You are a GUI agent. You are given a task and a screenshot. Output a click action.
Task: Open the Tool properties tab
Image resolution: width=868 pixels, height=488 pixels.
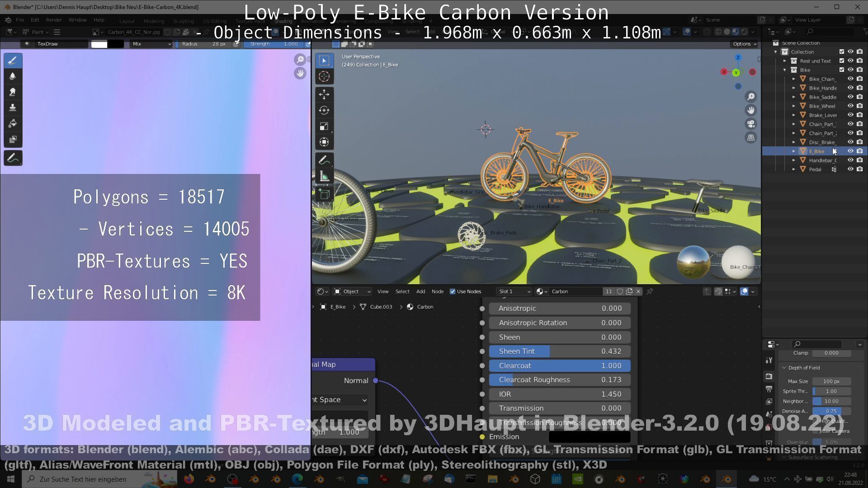769,360
